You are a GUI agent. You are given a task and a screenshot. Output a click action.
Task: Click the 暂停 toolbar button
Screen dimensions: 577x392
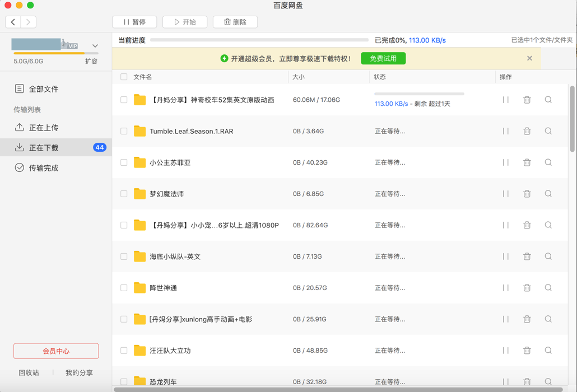(134, 22)
